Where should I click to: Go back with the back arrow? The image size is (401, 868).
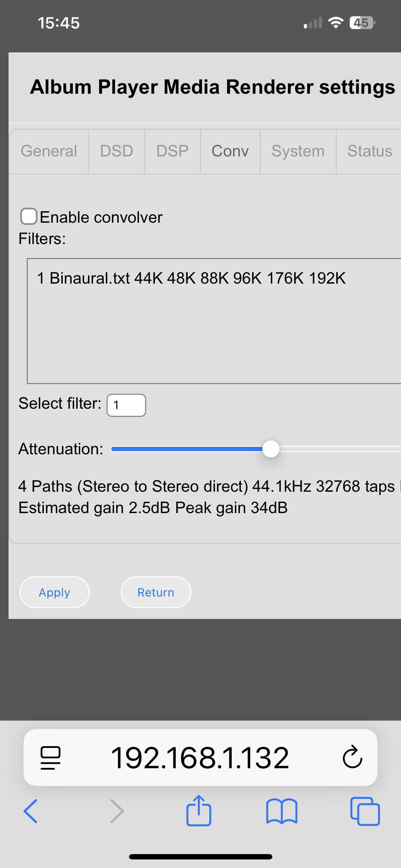30,811
